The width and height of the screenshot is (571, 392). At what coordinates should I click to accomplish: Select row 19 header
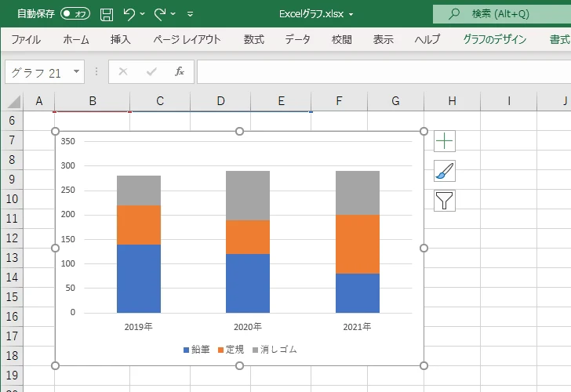[x=12, y=375]
